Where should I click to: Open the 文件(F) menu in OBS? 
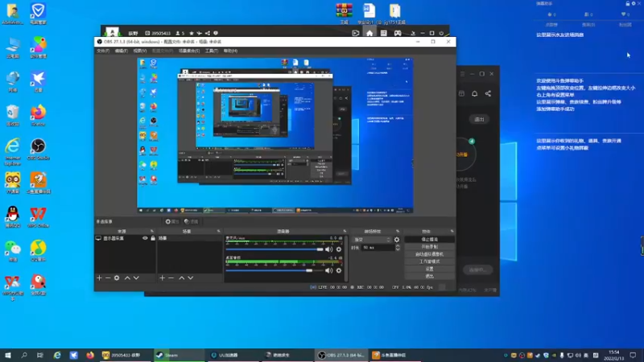103,51
